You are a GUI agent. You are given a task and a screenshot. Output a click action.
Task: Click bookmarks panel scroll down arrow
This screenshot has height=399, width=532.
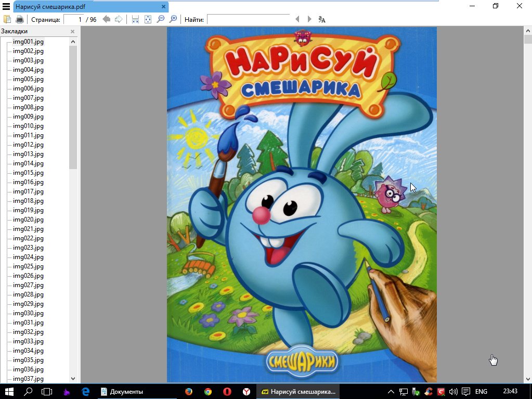click(x=73, y=379)
